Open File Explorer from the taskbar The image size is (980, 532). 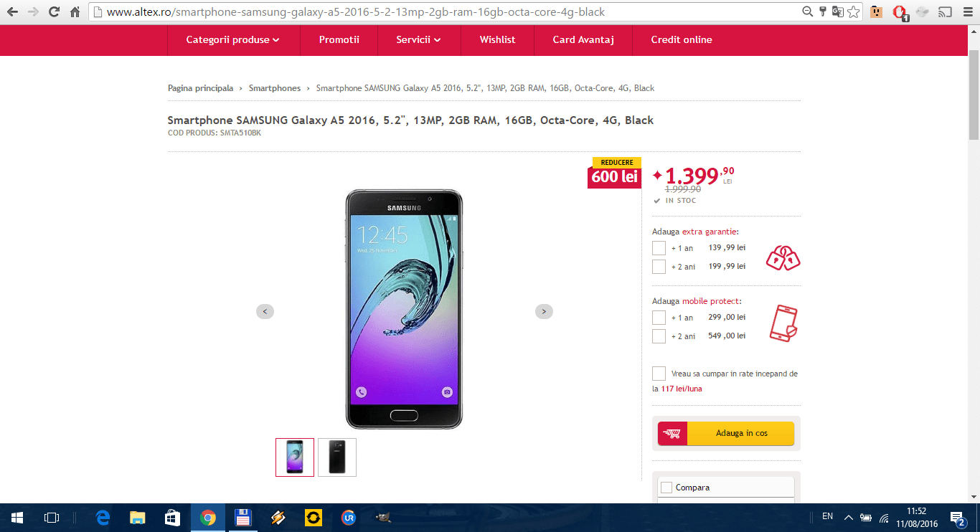click(x=138, y=517)
